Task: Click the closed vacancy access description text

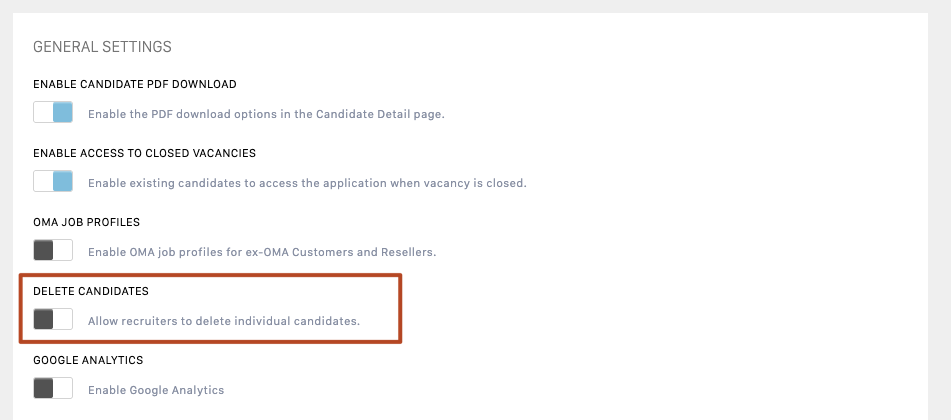Action: (x=306, y=183)
